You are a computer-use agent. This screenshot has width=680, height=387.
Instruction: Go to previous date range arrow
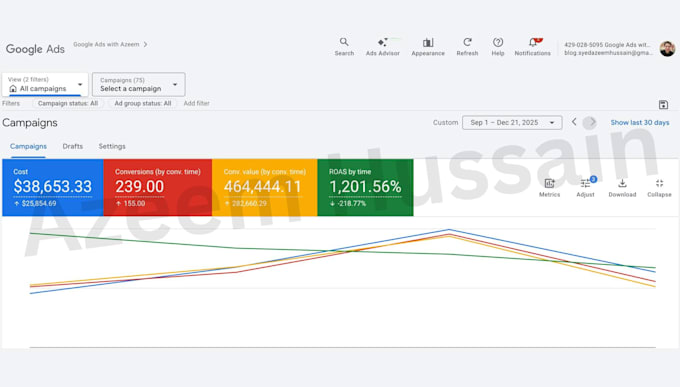tap(574, 122)
